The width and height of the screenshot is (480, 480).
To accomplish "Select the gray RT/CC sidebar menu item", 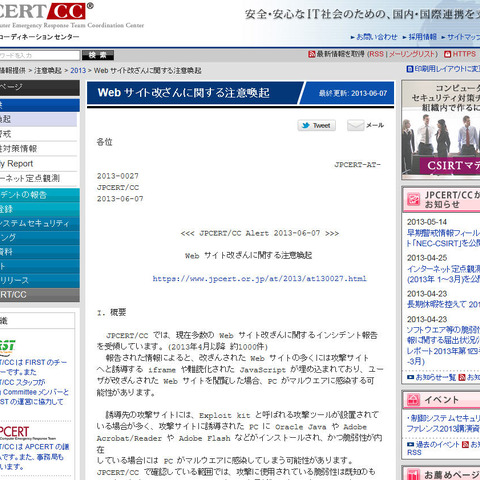I will pyautogui.click(x=40, y=295).
